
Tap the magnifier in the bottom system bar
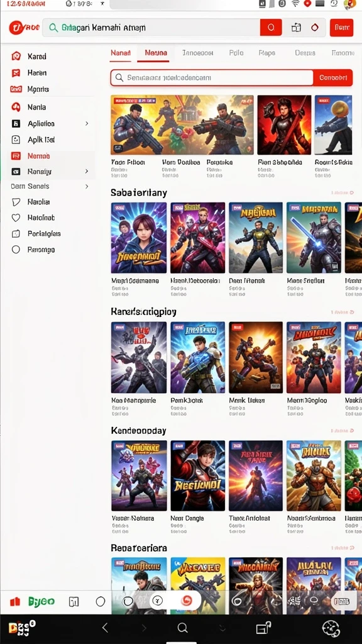pos(182,628)
